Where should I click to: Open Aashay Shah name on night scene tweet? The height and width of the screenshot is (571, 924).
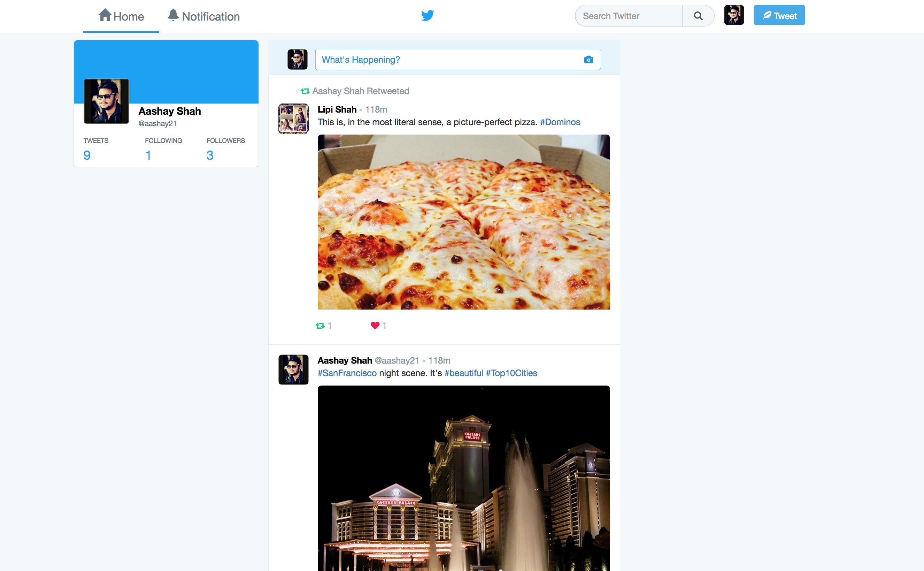coord(345,361)
